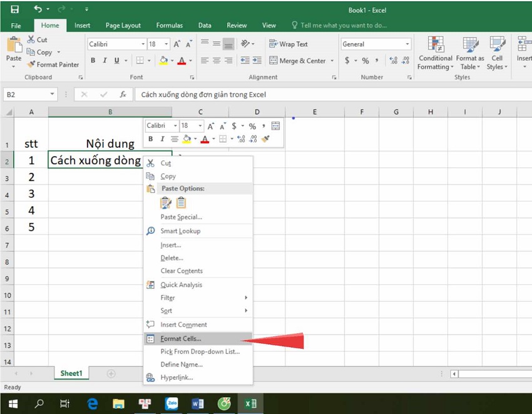Switch to the Insert ribbon tab

[82, 26]
